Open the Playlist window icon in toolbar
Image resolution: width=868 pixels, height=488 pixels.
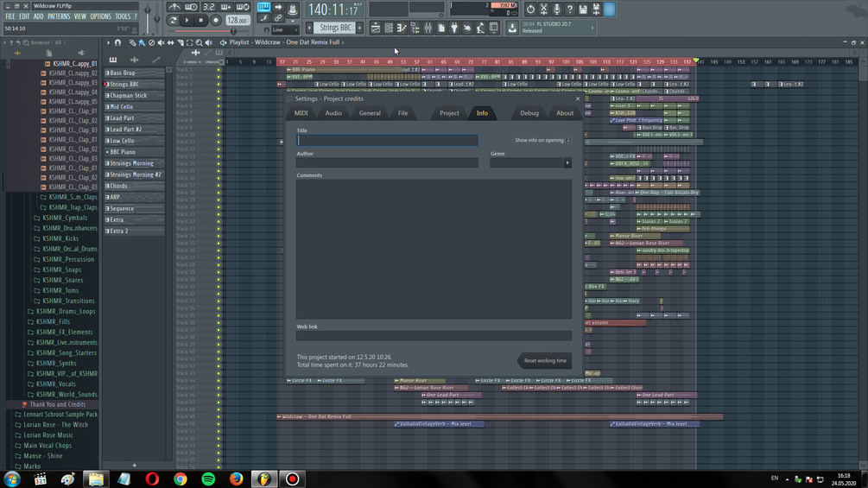376,28
